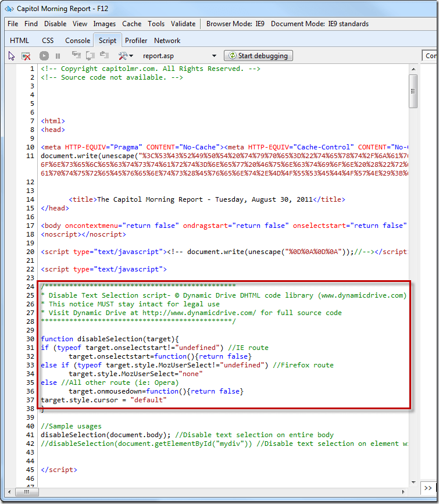Screen dimensions: 439x504
Task: Open the Document Mode: IE9 standards menu
Action: 319,24
